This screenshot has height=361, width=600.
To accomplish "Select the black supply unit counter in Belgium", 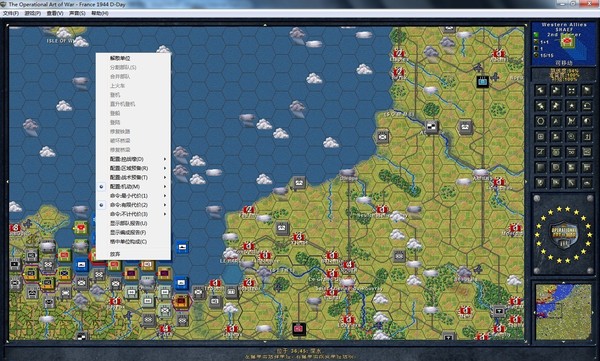I will [x=483, y=81].
